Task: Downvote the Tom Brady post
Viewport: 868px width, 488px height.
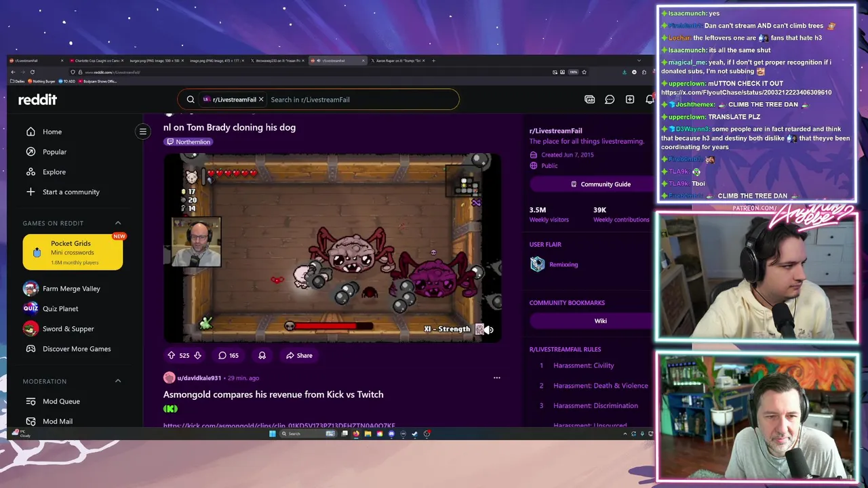Action: (x=197, y=355)
